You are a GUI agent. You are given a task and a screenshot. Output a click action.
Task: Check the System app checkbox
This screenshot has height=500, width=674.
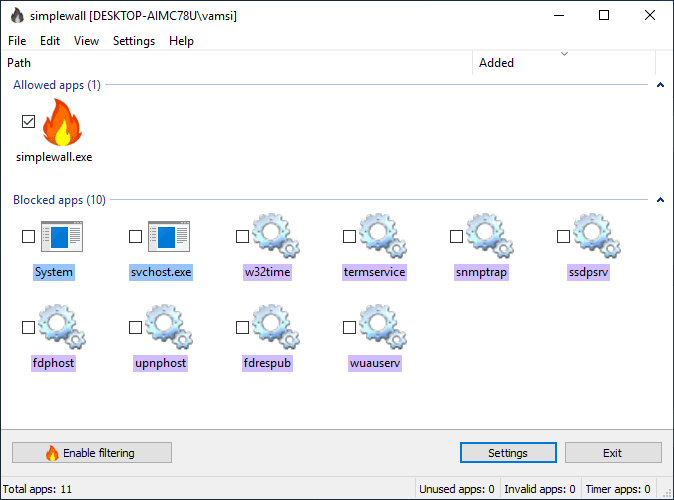(x=28, y=236)
